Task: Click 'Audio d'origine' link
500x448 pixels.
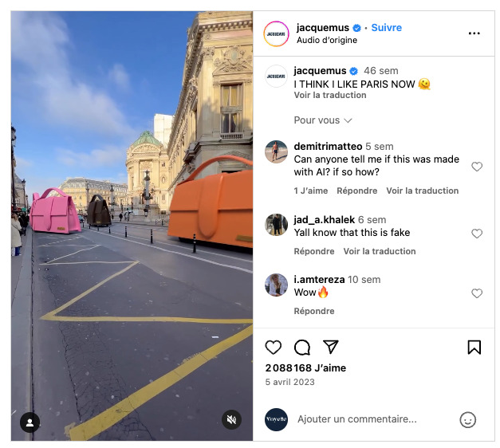Action: 327,40
